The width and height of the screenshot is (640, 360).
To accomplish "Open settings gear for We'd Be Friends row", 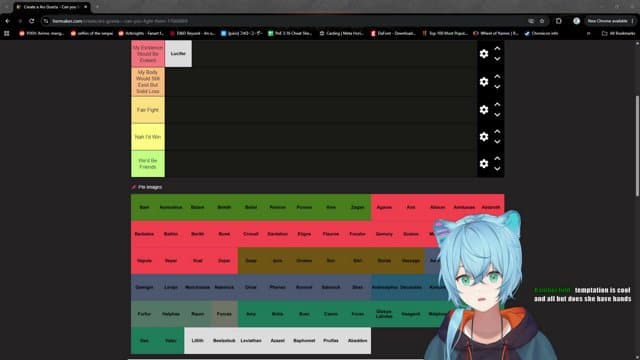I will (x=484, y=163).
